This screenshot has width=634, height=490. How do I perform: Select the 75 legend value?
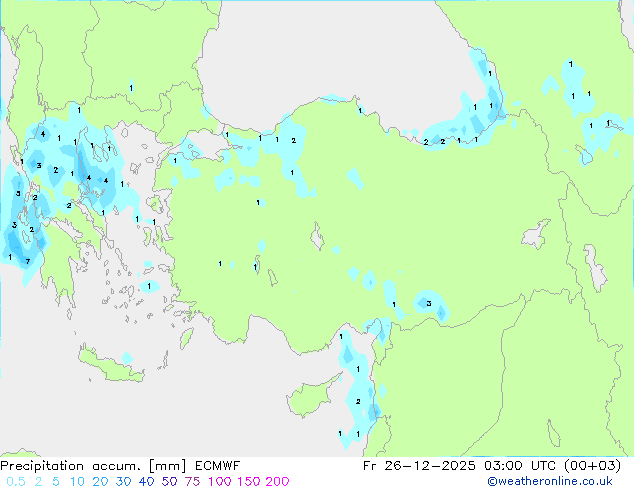point(192,482)
